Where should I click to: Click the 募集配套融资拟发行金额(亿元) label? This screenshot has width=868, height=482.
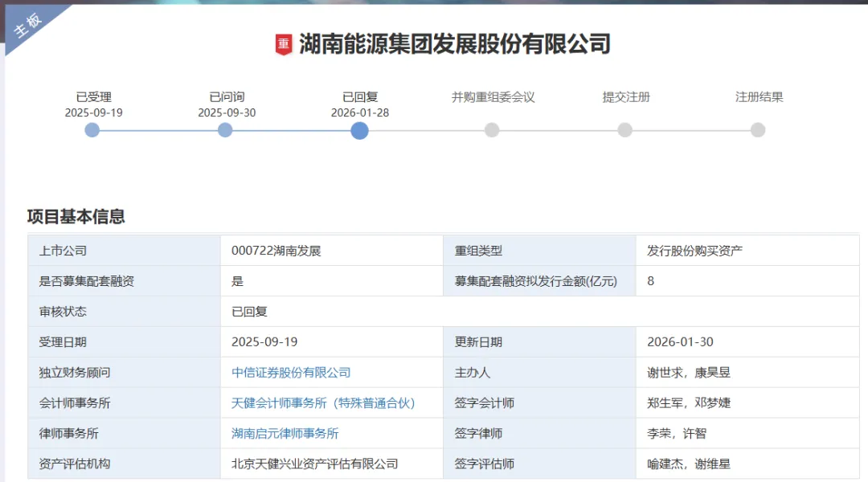coord(536,281)
